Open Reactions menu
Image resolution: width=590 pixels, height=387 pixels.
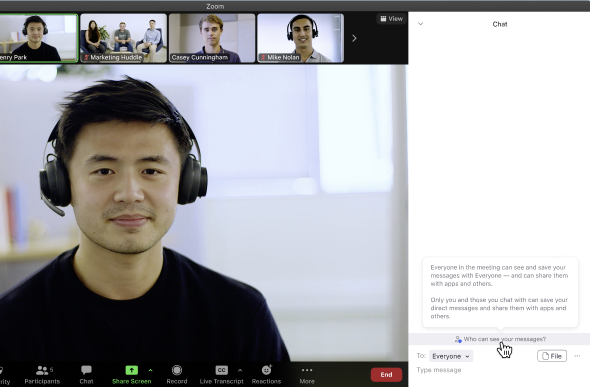pos(266,375)
